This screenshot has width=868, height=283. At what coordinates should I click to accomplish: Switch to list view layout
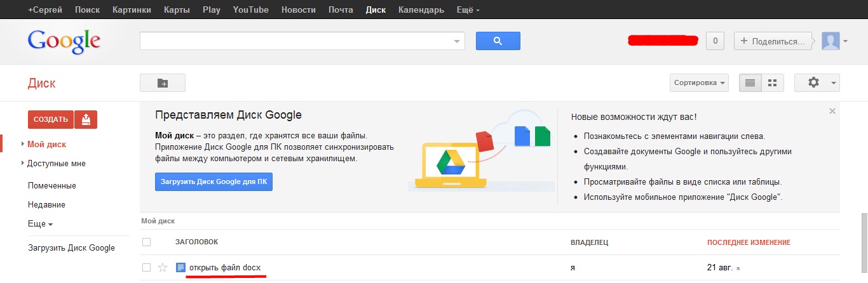(x=750, y=83)
